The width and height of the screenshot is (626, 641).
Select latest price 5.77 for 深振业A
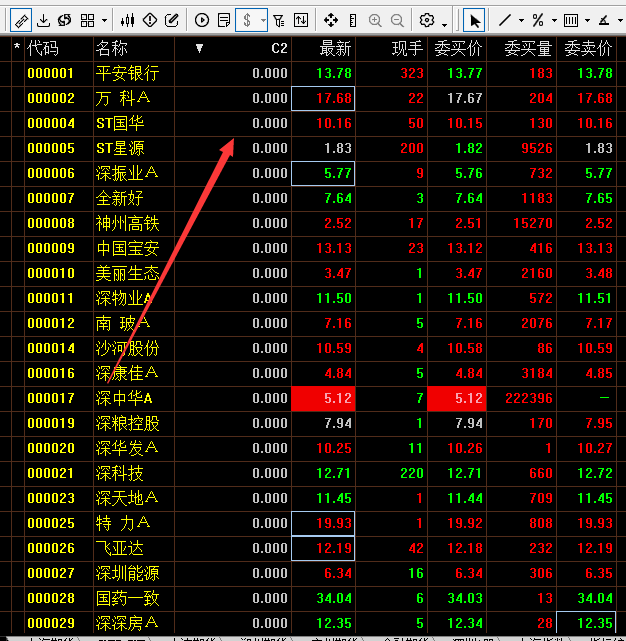point(338,173)
